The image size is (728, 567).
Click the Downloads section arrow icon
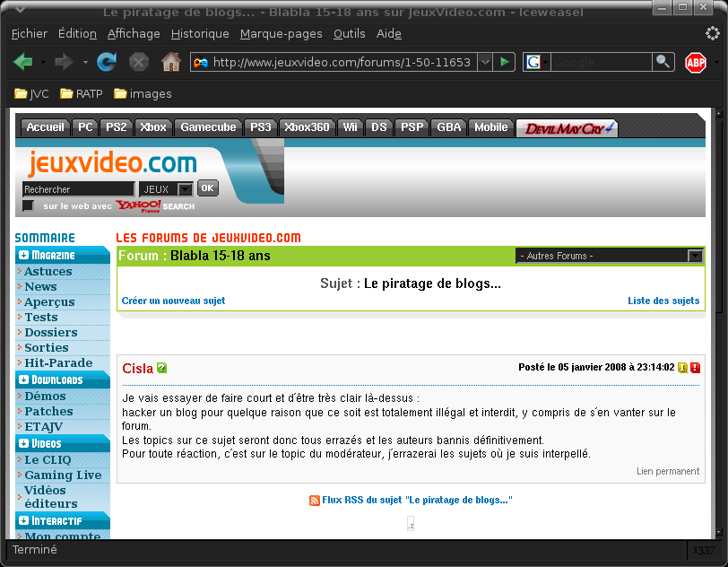[x=23, y=379]
